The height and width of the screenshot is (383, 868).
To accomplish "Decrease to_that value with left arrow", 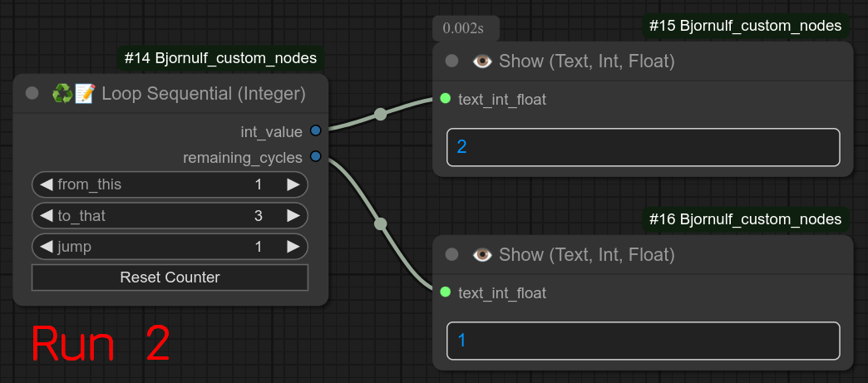I will coord(46,216).
